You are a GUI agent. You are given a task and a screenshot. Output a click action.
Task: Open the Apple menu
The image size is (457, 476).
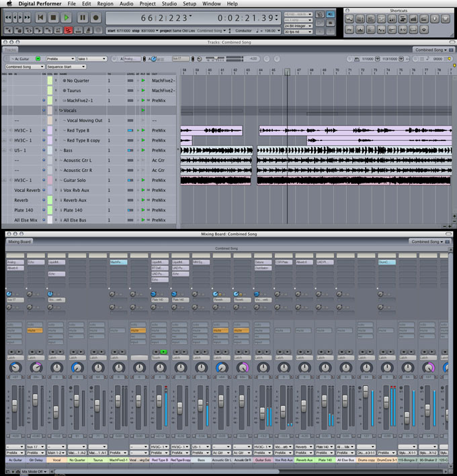9,3
